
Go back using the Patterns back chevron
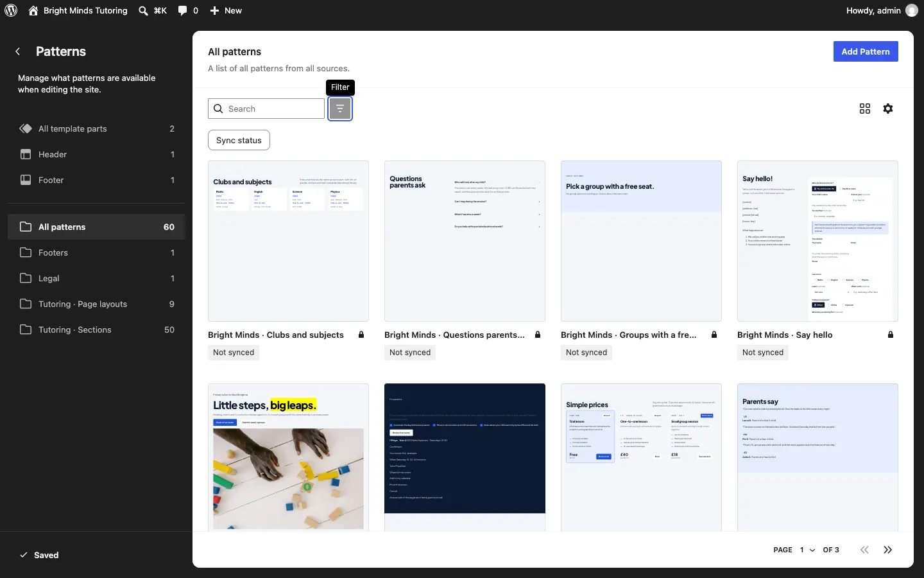(x=18, y=51)
